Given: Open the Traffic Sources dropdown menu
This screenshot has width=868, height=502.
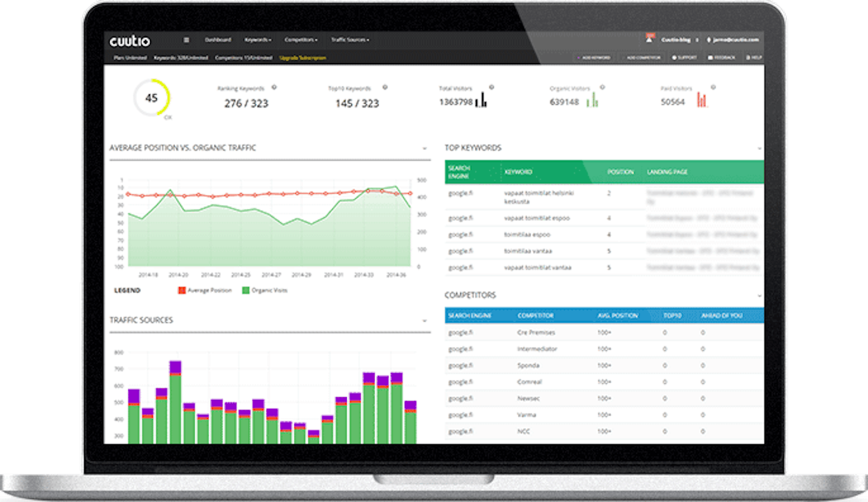Looking at the screenshot, I should point(350,40).
